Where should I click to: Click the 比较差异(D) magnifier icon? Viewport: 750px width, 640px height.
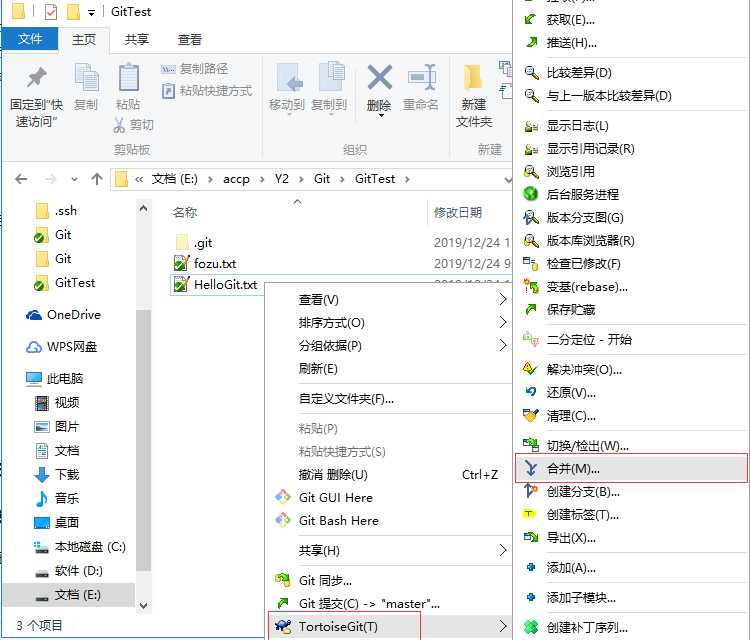pyautogui.click(x=531, y=73)
